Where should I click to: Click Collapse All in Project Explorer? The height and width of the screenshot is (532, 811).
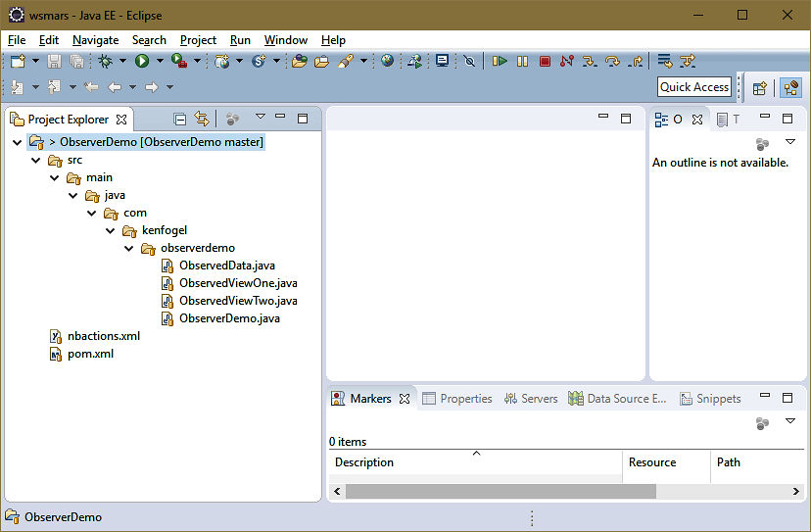point(179,120)
